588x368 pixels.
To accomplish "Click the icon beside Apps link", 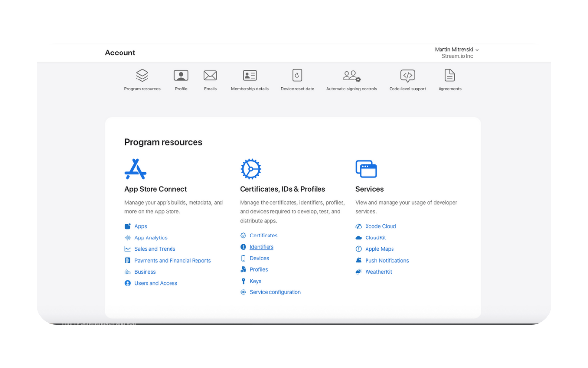I will (x=128, y=226).
